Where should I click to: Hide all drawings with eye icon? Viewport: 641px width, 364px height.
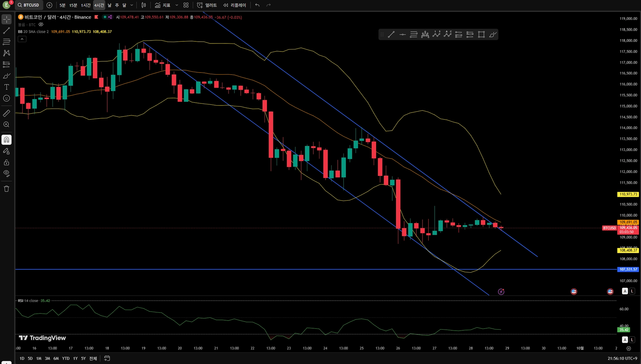pyautogui.click(x=6, y=174)
